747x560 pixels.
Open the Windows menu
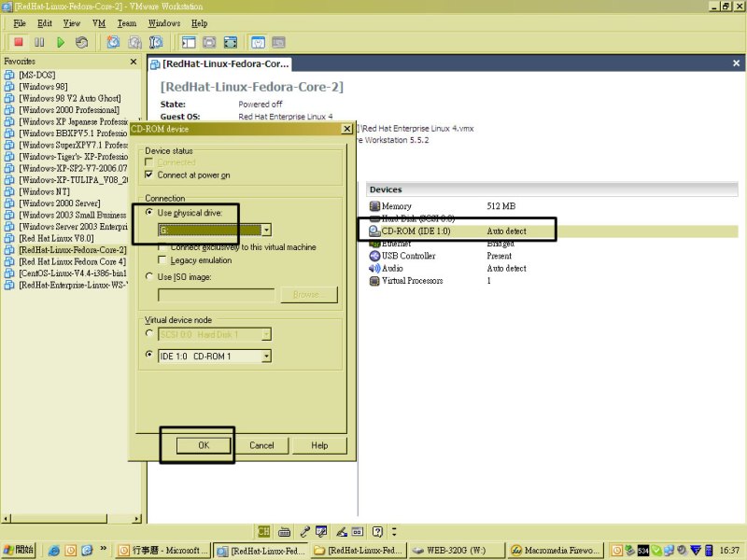164,23
